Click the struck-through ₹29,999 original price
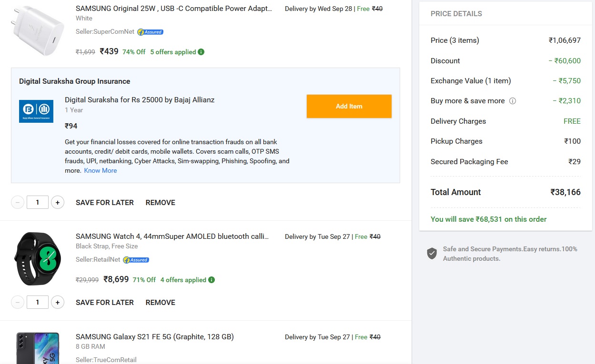This screenshot has width=595, height=364. [x=87, y=280]
